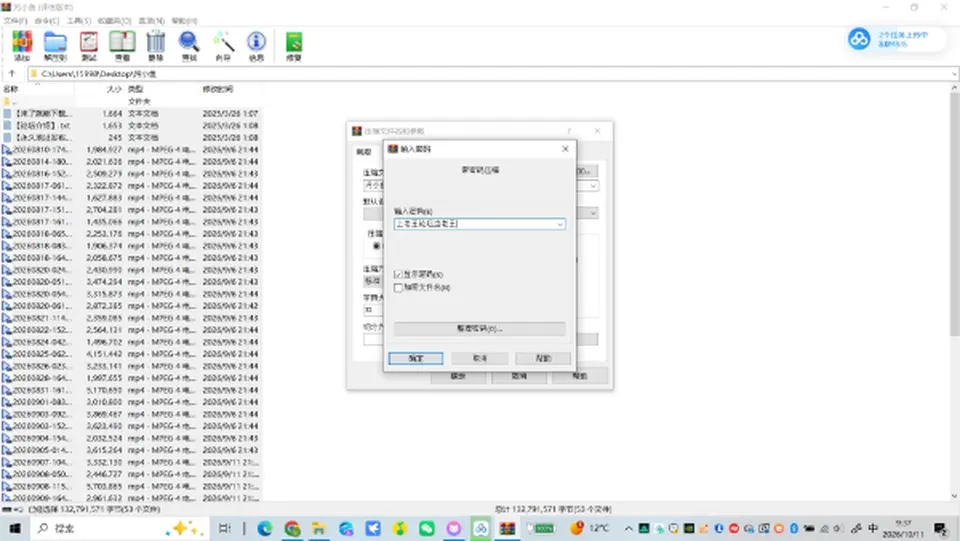Select the mp4 file sized 5,170,650
This screenshot has height=541, width=960.
point(131,390)
